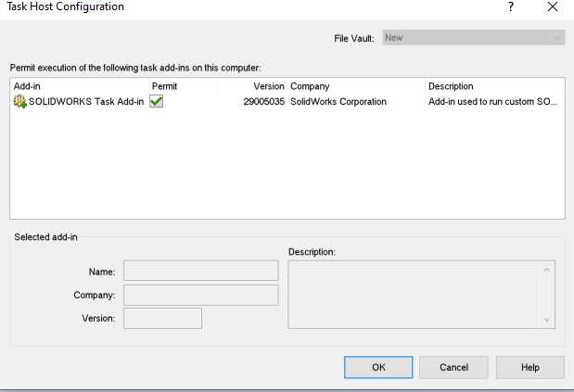
Task: Close the Task Host Configuration dialog
Action: point(553,7)
